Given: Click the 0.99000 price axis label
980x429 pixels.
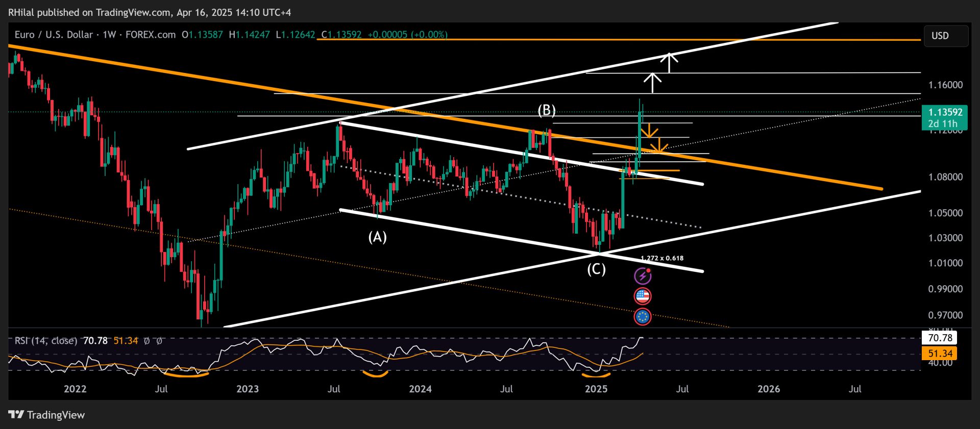Looking at the screenshot, I should (x=945, y=289).
